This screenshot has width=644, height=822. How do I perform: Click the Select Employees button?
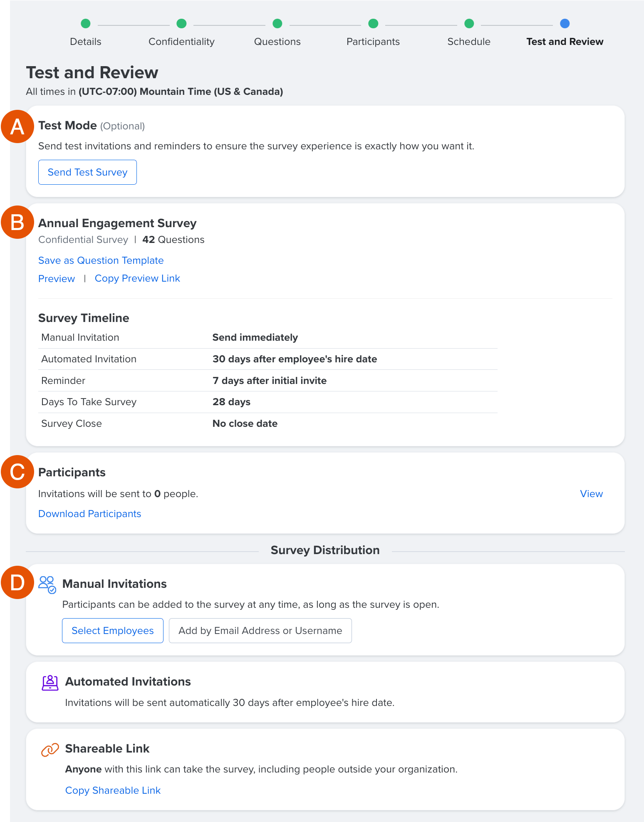(x=113, y=631)
